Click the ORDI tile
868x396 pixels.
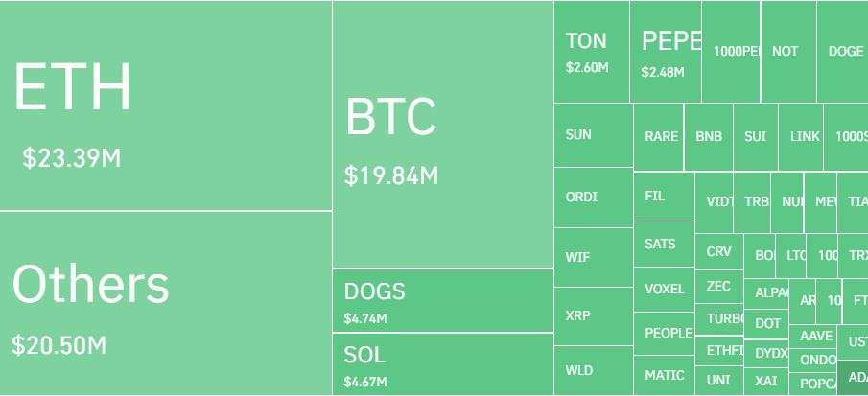pyautogui.click(x=593, y=198)
